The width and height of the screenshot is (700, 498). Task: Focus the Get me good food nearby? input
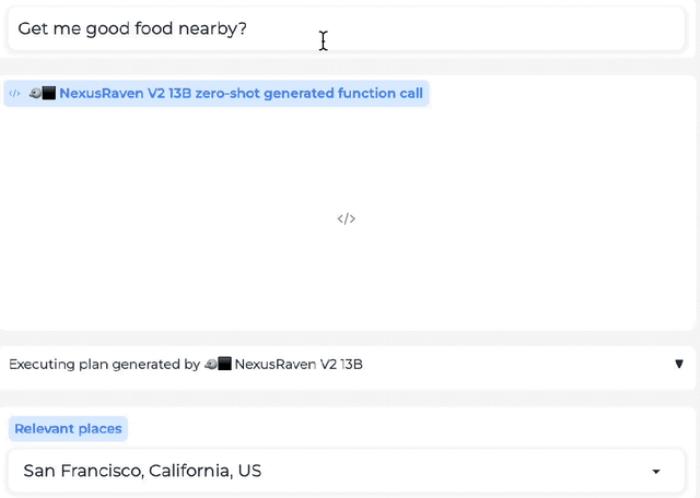tap(346, 29)
